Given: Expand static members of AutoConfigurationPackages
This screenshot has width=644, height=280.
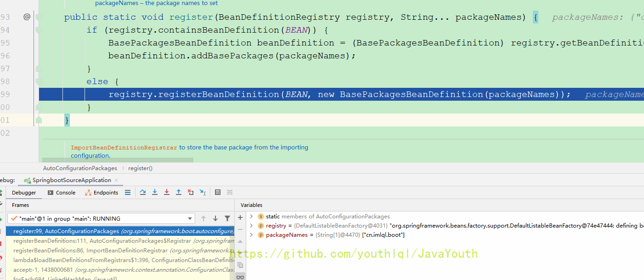Looking at the screenshot, I should [251, 217].
